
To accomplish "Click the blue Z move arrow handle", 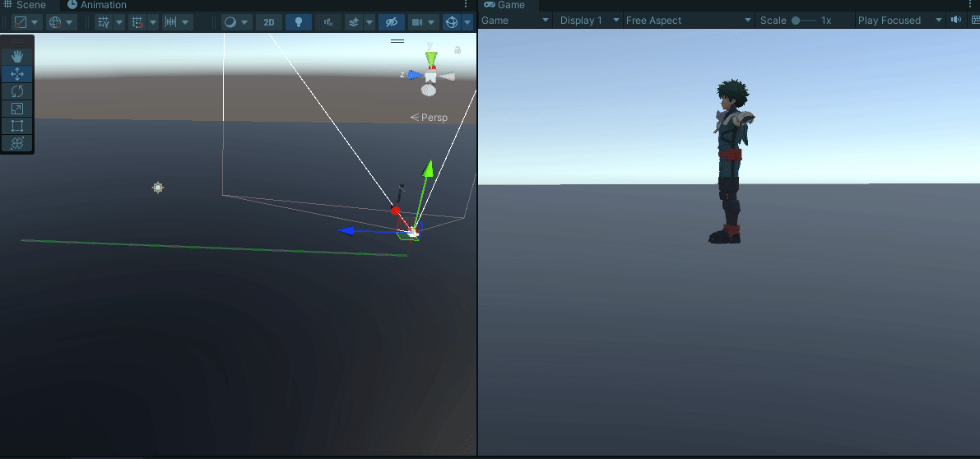I will pyautogui.click(x=347, y=231).
